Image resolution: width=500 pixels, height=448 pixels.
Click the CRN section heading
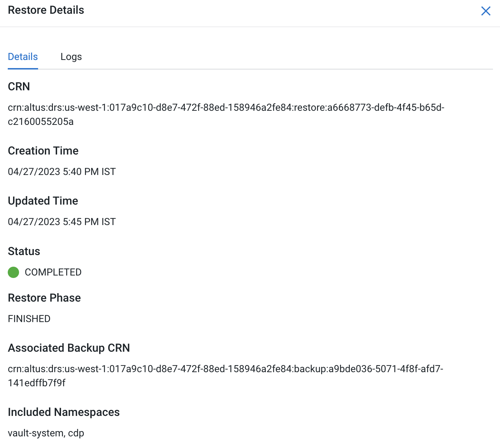(x=19, y=86)
